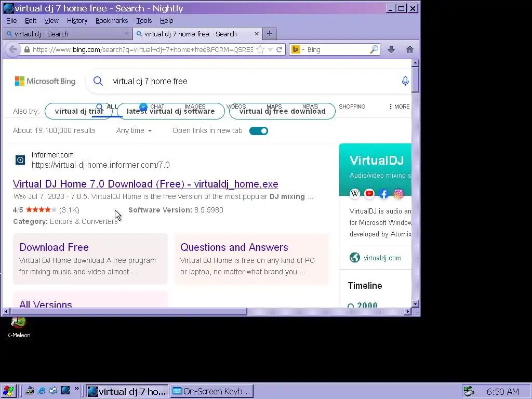Viewport: 532px width, 399px height.
Task: Open the View menu
Action: [51, 21]
